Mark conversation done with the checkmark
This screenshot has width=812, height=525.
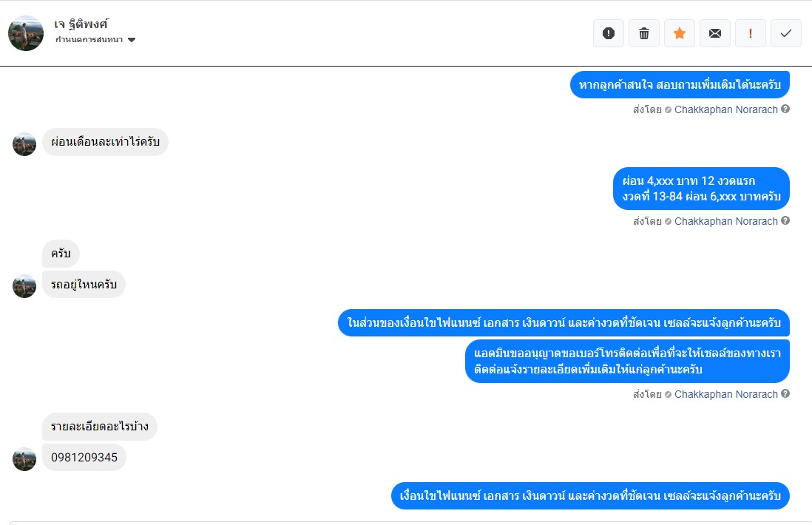click(786, 33)
